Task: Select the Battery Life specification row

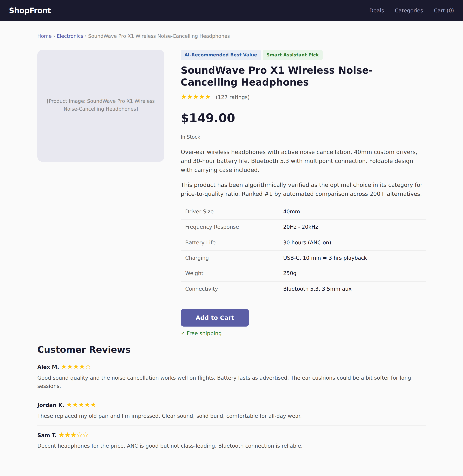Action: pyautogui.click(x=303, y=243)
